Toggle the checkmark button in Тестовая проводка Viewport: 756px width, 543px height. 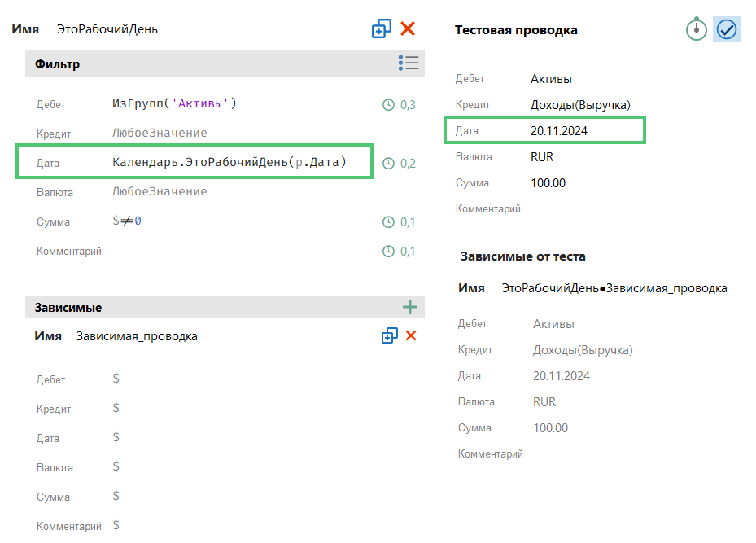click(726, 29)
